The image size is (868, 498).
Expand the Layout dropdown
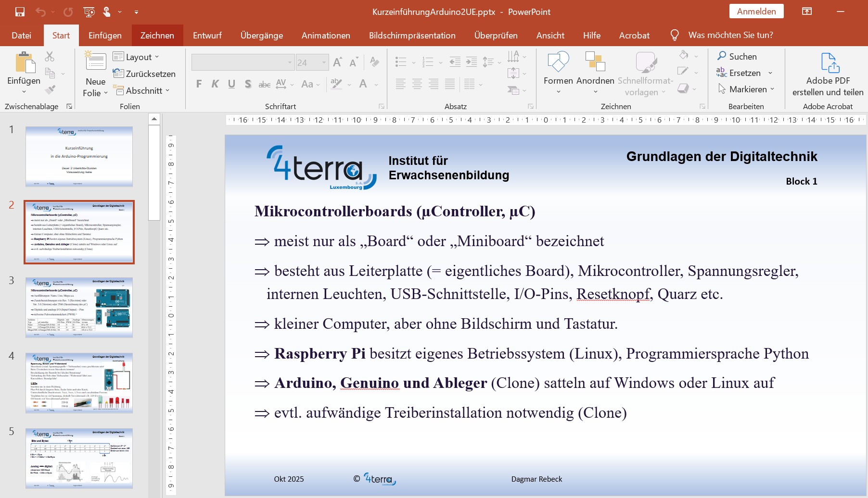136,57
